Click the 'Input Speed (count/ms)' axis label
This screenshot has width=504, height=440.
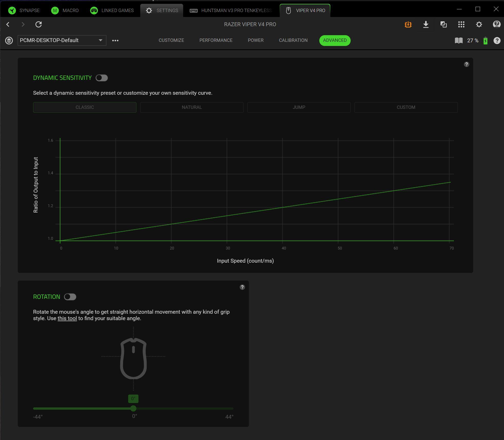point(245,261)
